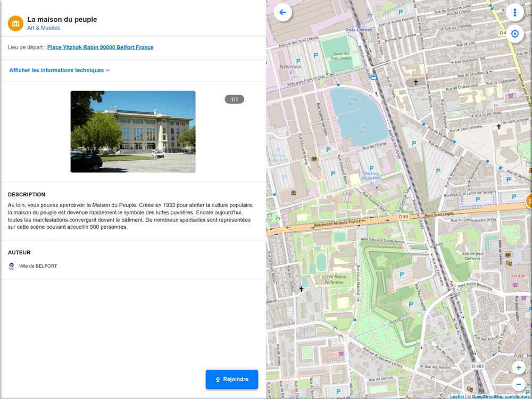Click the Aire de jeux Defferre label
The image size is (532, 399).
click(472, 256)
